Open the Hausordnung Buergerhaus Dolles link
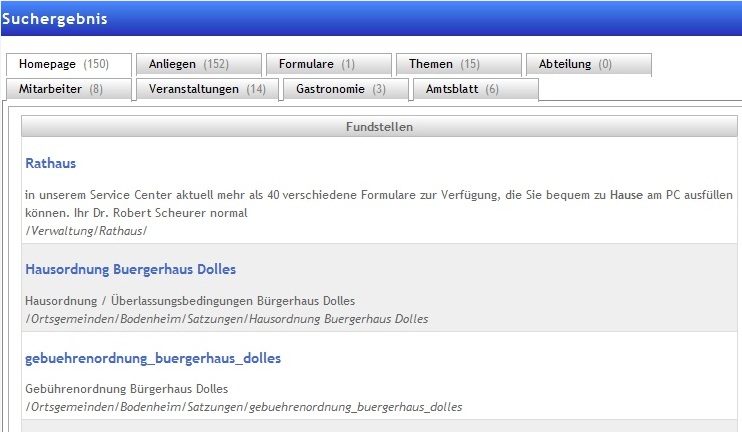Image resolution: width=742 pixels, height=432 pixels. click(130, 270)
